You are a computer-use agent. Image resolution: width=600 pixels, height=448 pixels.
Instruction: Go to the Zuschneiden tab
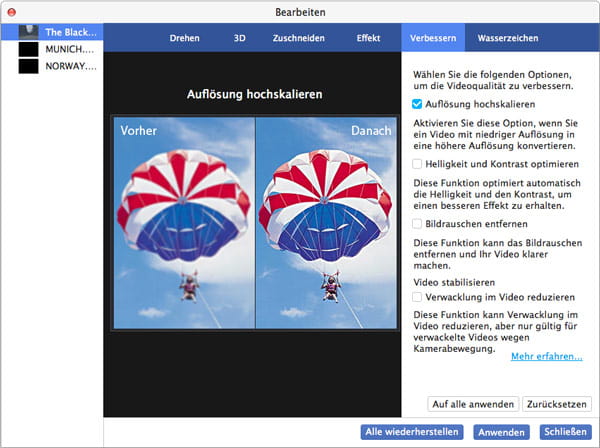pyautogui.click(x=297, y=38)
